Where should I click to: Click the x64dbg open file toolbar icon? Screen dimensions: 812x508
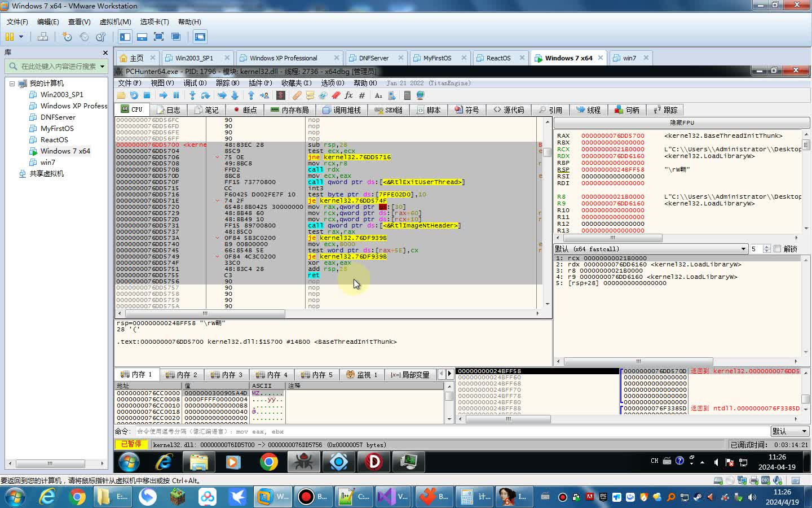[121, 95]
